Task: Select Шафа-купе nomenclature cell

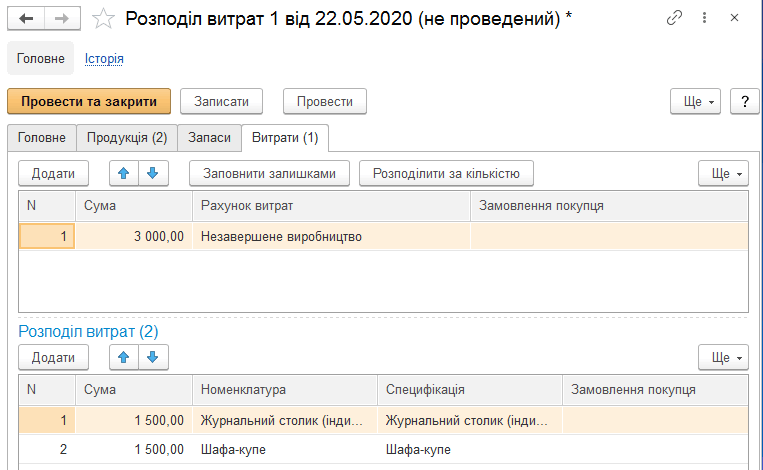Action: click(285, 449)
